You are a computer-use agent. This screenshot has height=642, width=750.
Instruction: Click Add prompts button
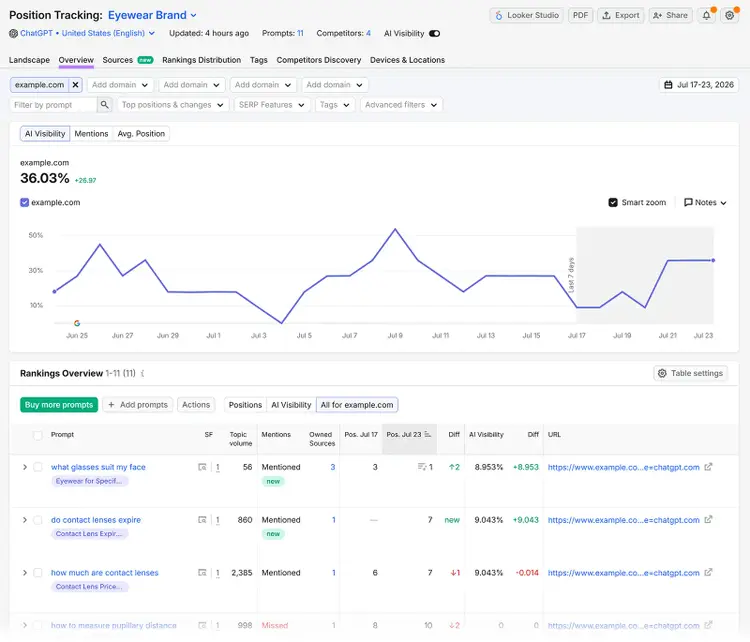click(138, 405)
